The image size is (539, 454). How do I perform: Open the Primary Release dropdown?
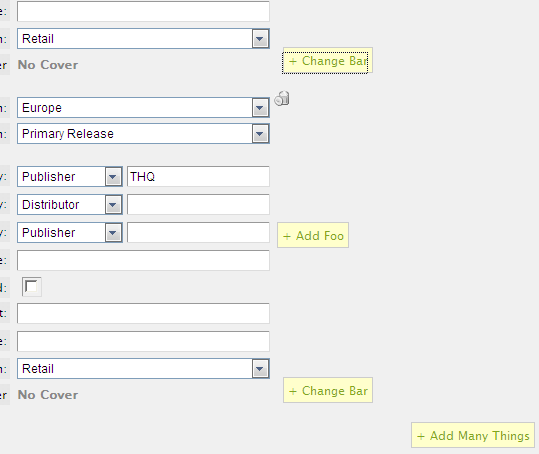(x=143, y=134)
